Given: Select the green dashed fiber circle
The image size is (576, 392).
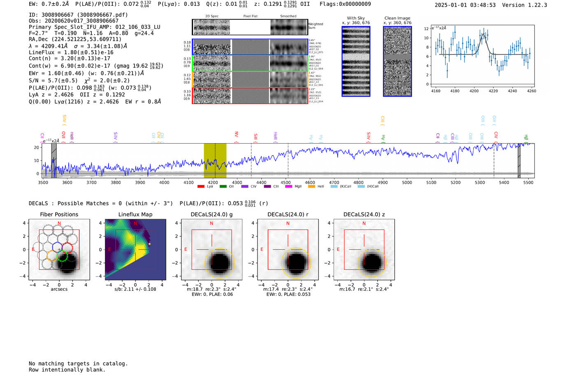Looking at the screenshot, I should [62, 256].
